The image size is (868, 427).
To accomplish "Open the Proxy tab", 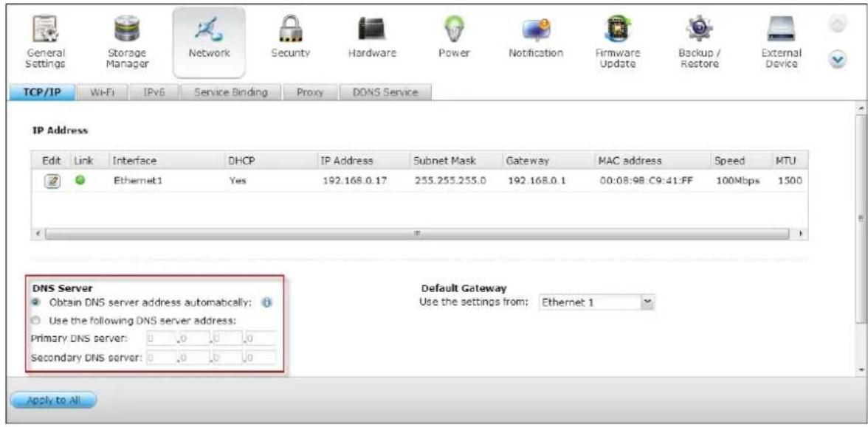I will (x=310, y=92).
